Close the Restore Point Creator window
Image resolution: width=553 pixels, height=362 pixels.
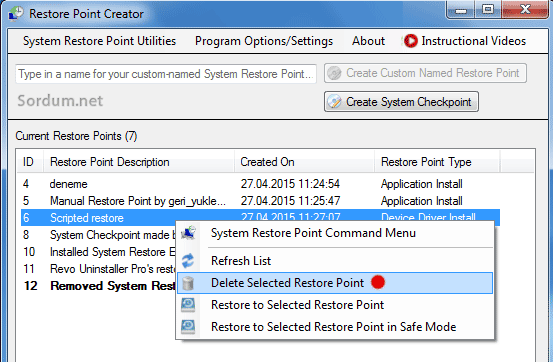coord(525,10)
